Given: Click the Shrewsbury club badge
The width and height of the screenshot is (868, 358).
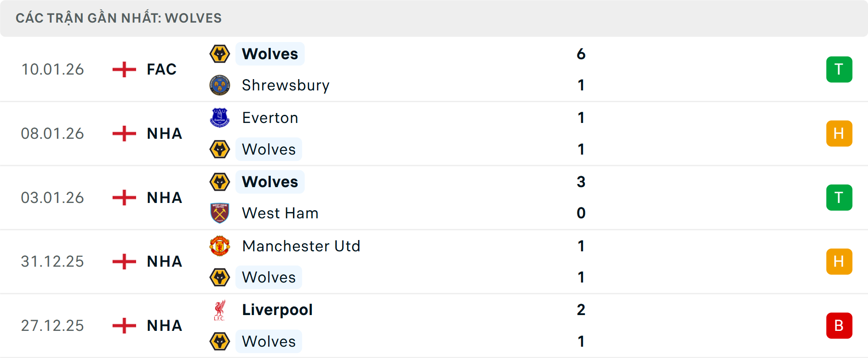Looking at the screenshot, I should (219, 85).
